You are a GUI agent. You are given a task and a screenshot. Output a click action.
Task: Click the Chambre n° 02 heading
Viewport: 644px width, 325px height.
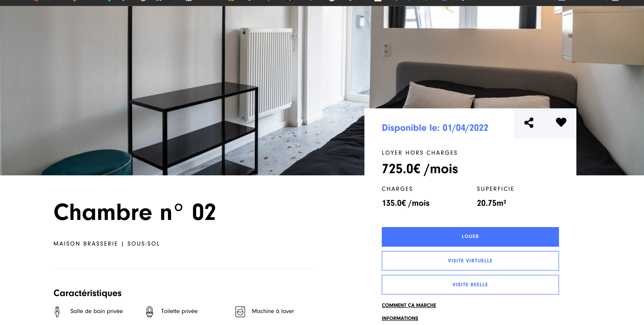[x=135, y=212]
